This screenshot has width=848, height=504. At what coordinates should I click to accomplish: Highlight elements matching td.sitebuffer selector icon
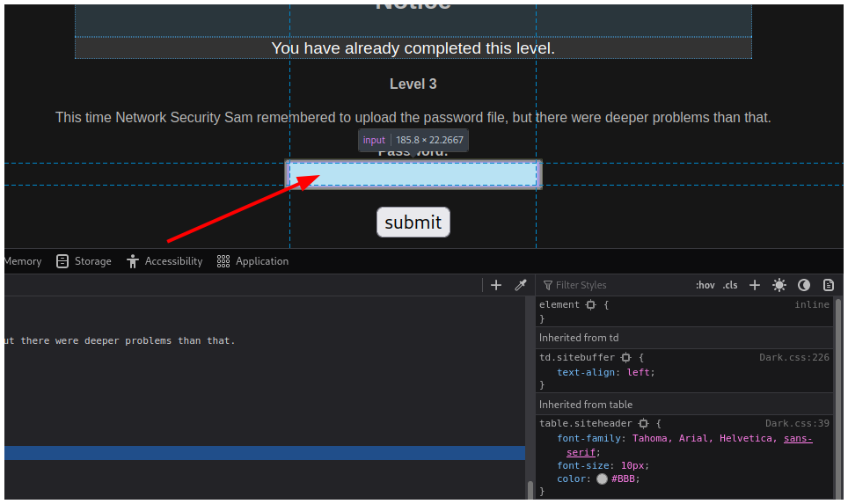pos(625,358)
